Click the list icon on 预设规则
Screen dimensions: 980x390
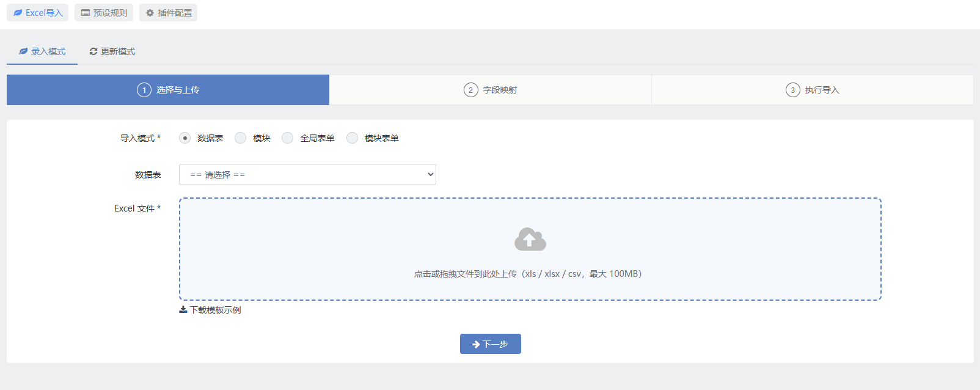86,13
